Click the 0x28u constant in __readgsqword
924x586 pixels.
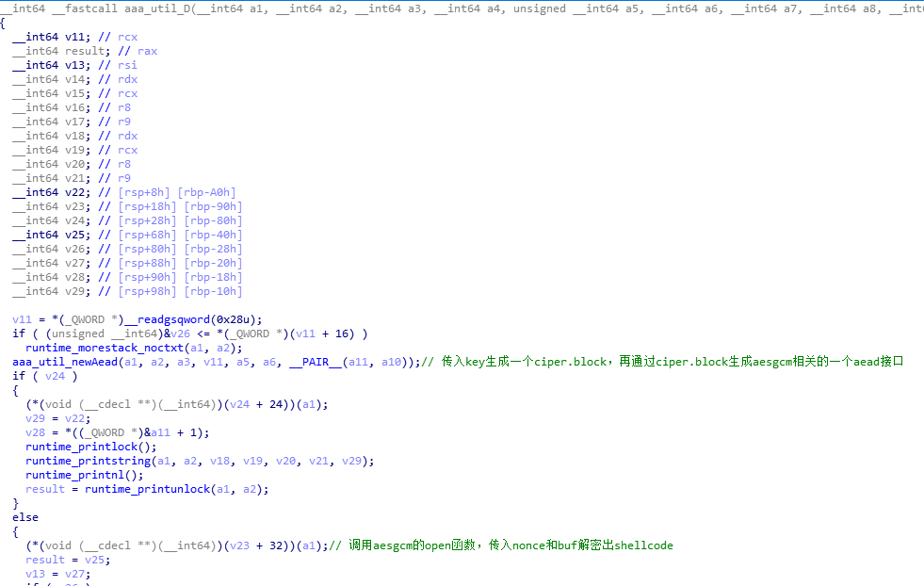(241, 319)
